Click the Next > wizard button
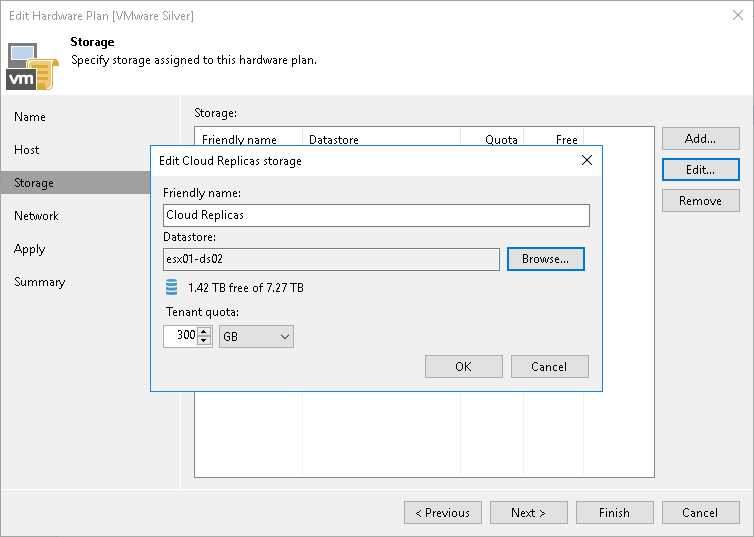Image resolution: width=754 pixels, height=537 pixels. tap(528, 512)
